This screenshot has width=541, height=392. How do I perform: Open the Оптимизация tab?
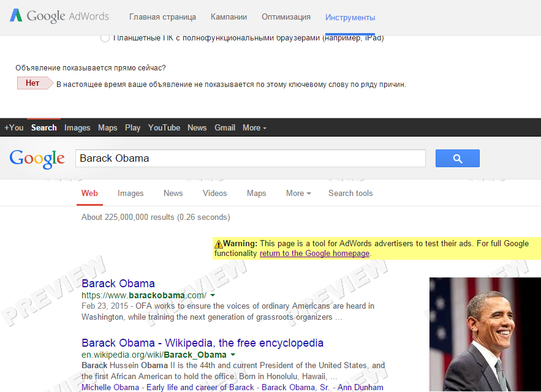pos(286,17)
